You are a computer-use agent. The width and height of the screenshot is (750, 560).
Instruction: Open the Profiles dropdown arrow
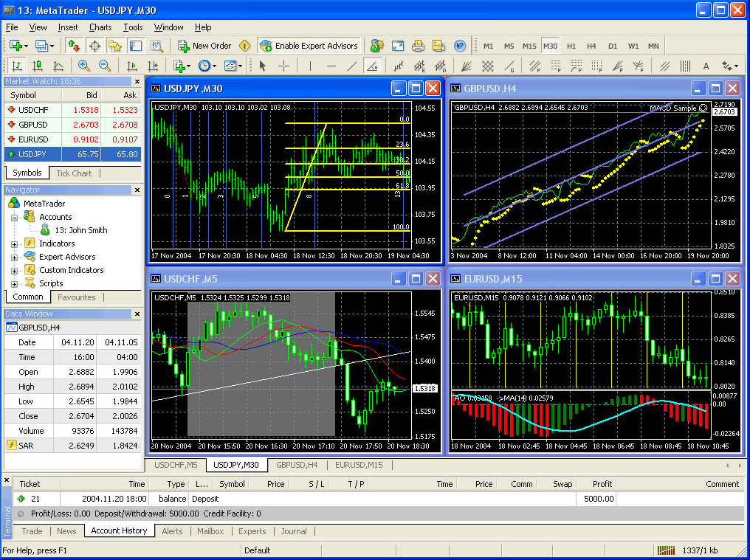pyautogui.click(x=52, y=46)
